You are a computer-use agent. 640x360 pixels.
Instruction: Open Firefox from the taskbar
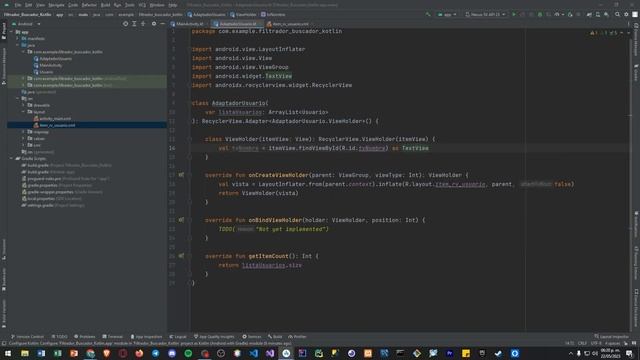[x=139, y=353]
